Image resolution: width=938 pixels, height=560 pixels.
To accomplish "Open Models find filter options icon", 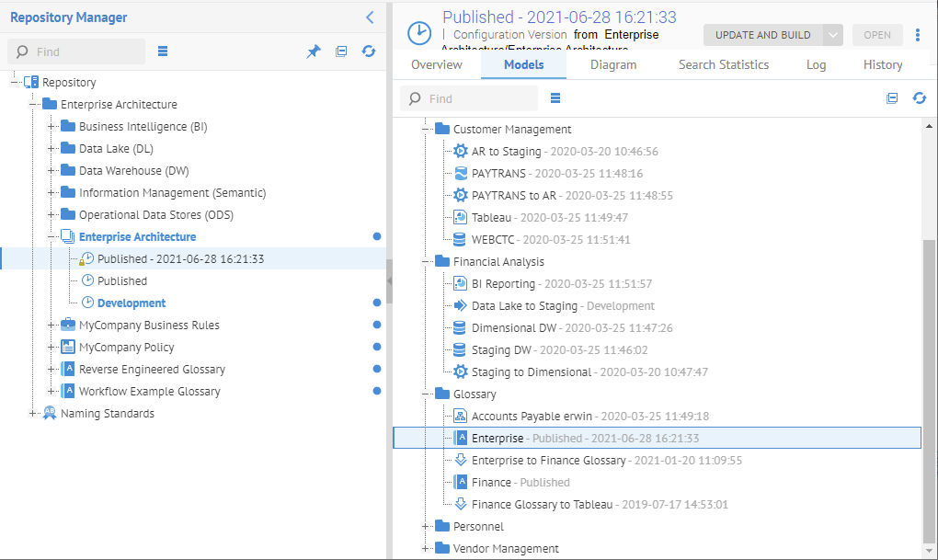I will click(555, 98).
